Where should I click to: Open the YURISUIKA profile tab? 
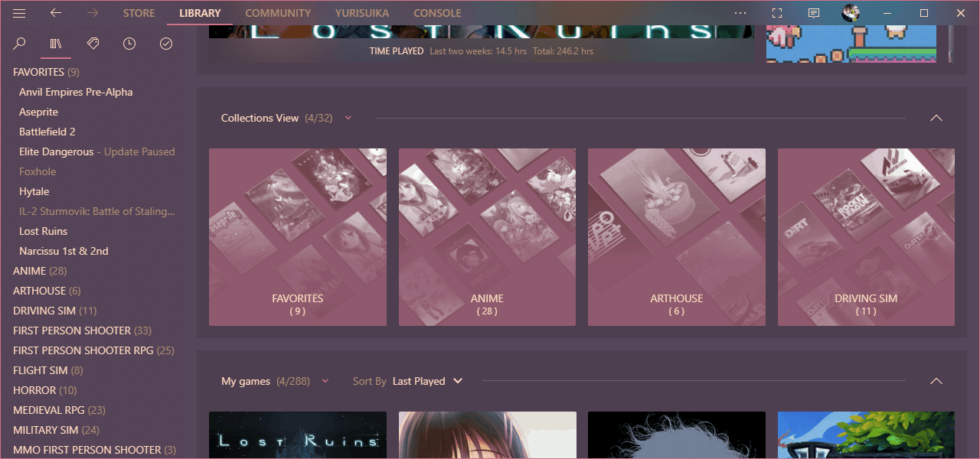pos(362,13)
